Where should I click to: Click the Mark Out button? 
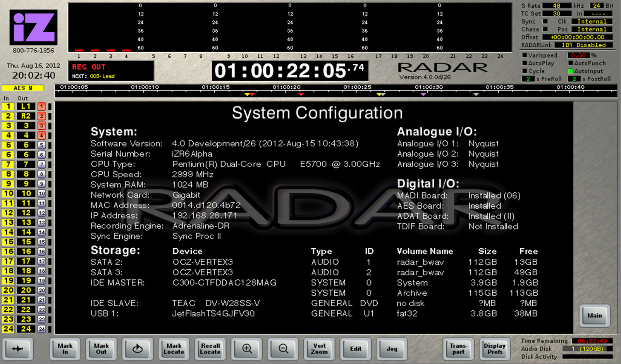(x=101, y=349)
